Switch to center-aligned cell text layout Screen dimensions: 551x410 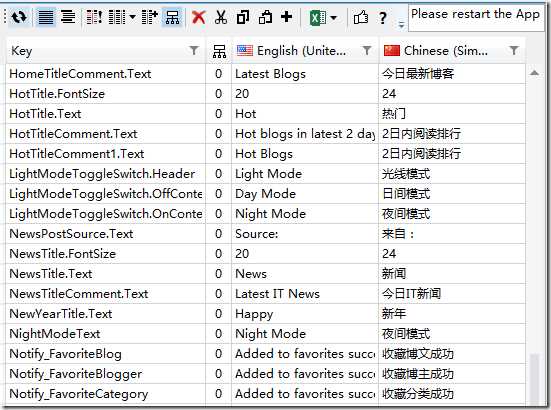pyautogui.click(x=68, y=17)
